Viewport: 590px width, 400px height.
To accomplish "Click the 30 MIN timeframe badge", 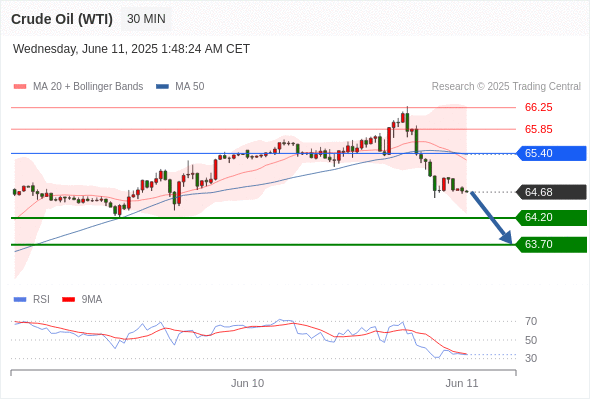I will point(146,19).
